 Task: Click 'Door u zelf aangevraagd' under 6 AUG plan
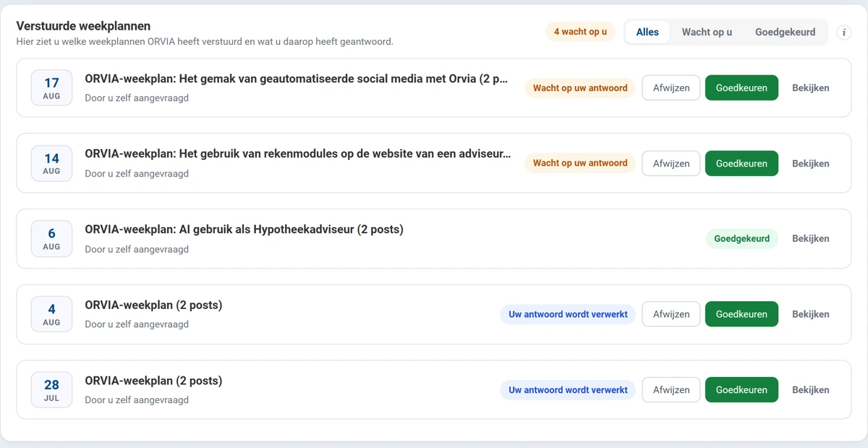pos(137,249)
